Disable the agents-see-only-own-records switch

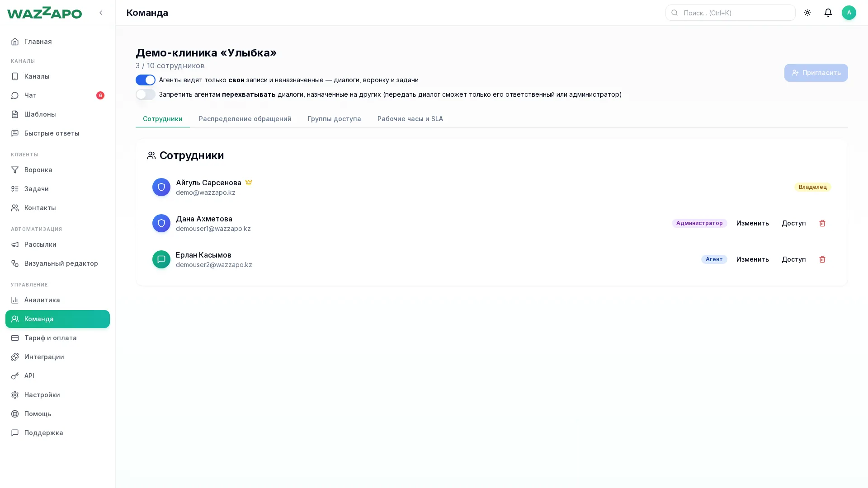[x=146, y=80]
